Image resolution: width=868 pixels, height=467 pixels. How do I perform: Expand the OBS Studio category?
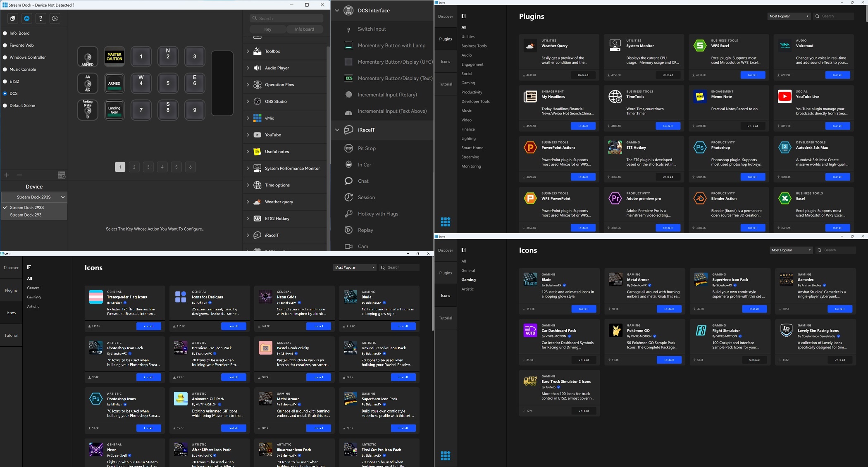pyautogui.click(x=248, y=102)
